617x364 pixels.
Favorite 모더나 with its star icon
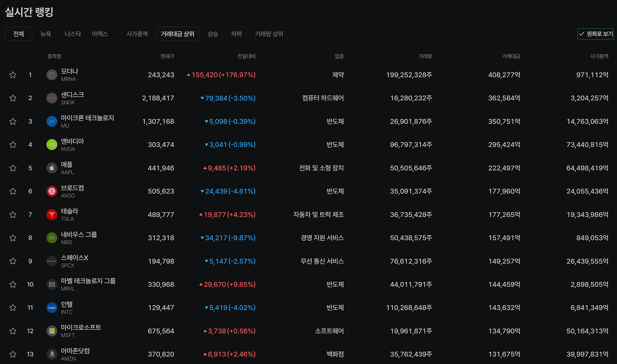click(13, 75)
